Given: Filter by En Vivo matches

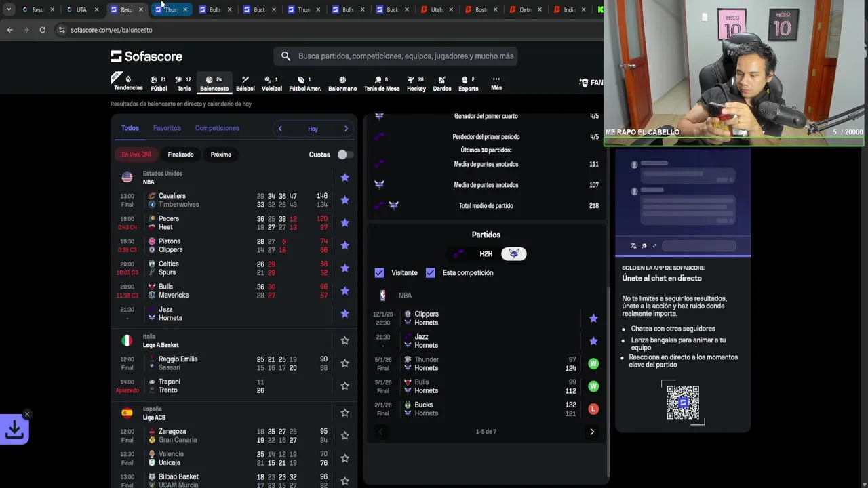Looking at the screenshot, I should 136,155.
